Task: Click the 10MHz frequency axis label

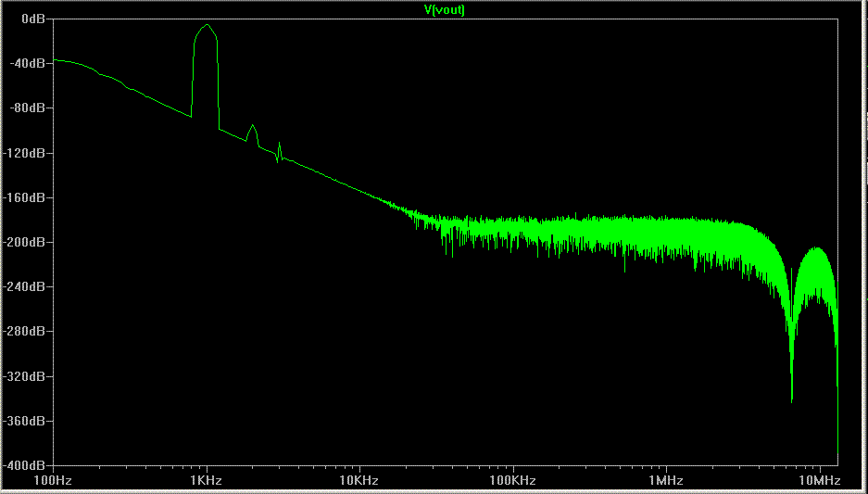Action: point(819,479)
